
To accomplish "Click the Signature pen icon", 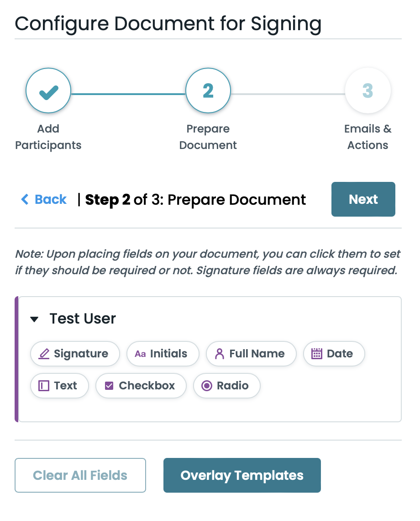I will coord(44,354).
